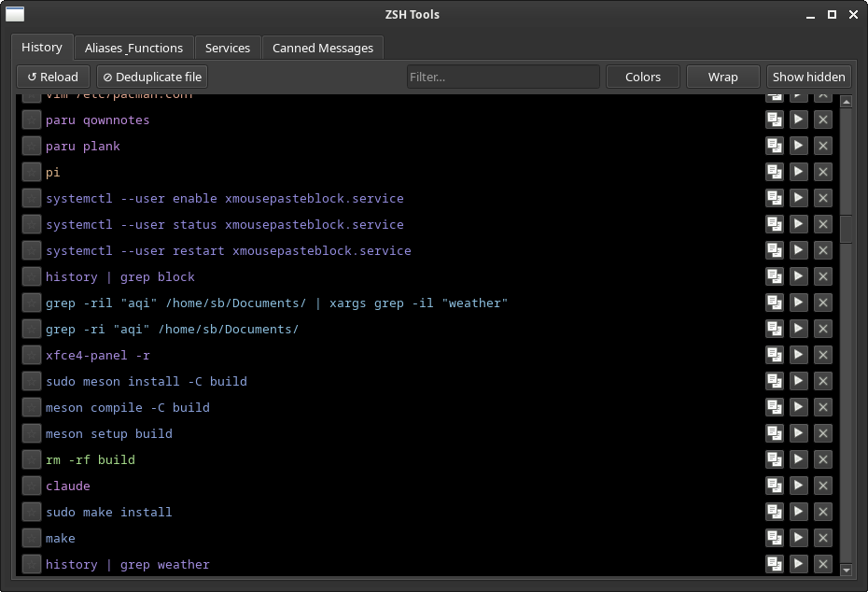This screenshot has height=592, width=868.
Task: Open the Colors settings
Action: pyautogui.click(x=643, y=77)
